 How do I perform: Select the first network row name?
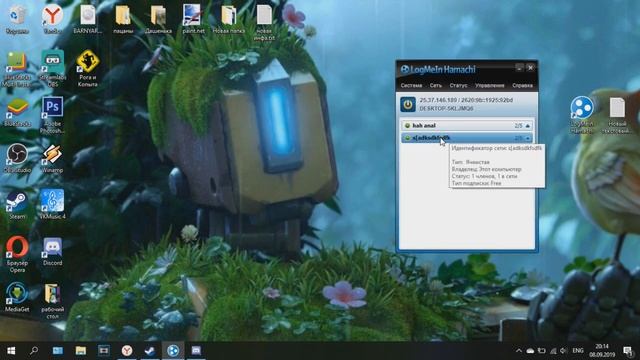pos(424,126)
